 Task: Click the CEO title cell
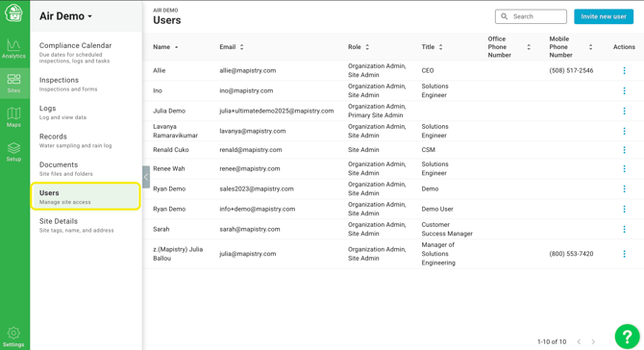[x=428, y=70]
